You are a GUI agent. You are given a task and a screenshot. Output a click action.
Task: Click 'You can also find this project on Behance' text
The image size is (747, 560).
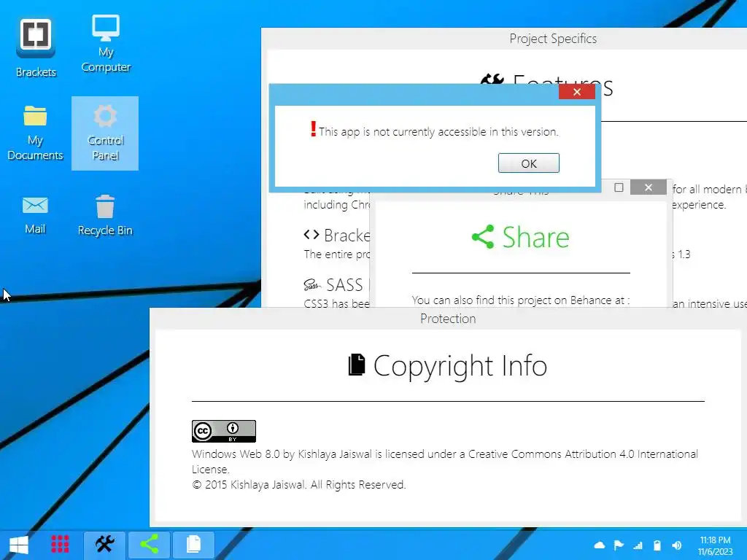[x=521, y=300]
